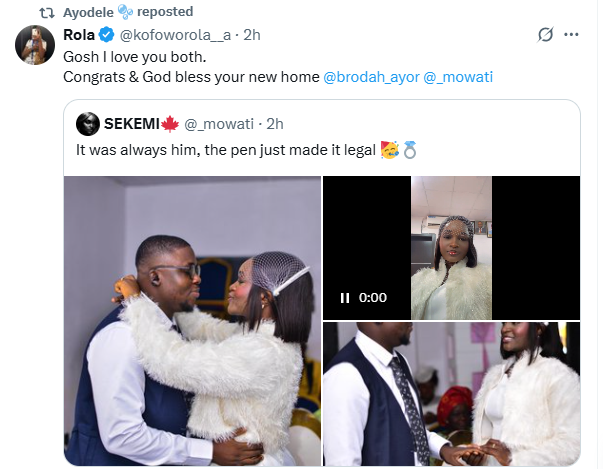Open the Ayodele reposted profile link
Viewport: 603px width, 469px height.
pos(89,11)
